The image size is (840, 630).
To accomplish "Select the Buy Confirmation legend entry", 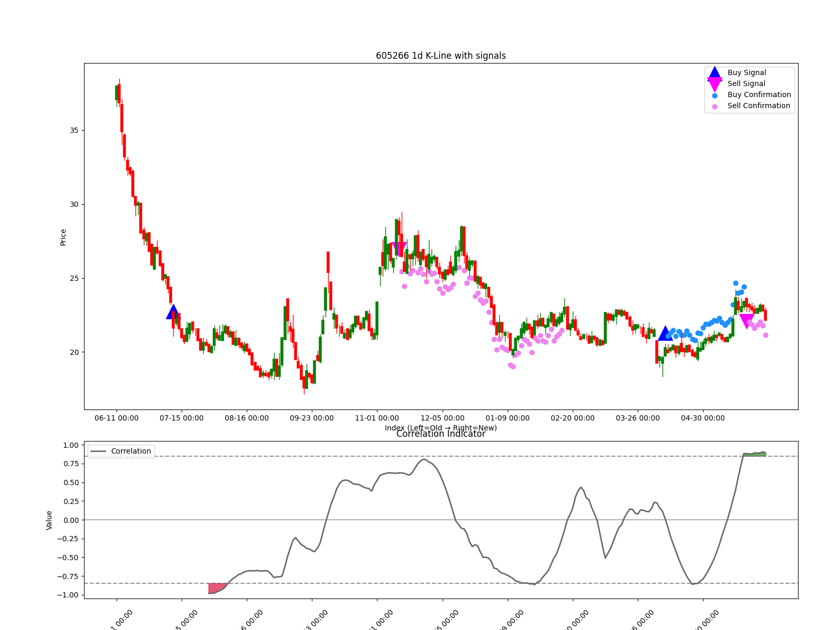I will [x=759, y=94].
